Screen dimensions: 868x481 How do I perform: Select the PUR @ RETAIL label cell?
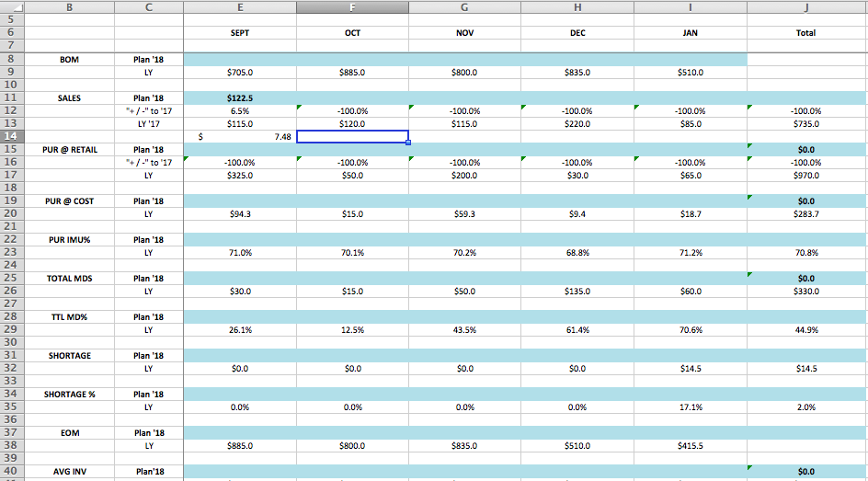click(x=69, y=149)
